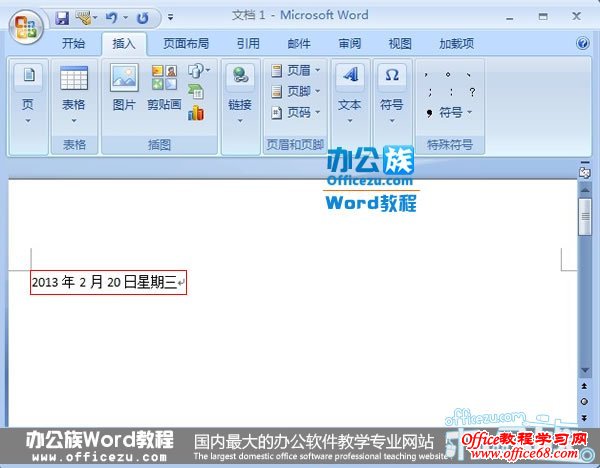
Task: Minimize the Word window
Action: [x=509, y=17]
